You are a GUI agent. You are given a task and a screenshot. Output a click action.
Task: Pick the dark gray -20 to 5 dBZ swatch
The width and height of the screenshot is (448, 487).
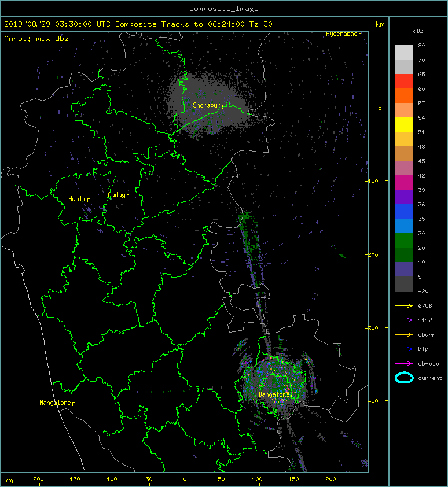404,284
